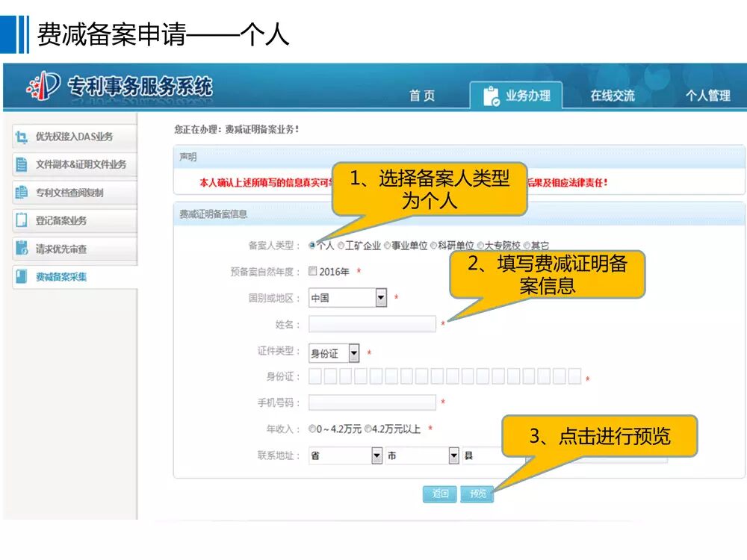Screen dimensions: 747x560
Task: Open 费减备案采集 sidebar item
Action: pos(75,276)
